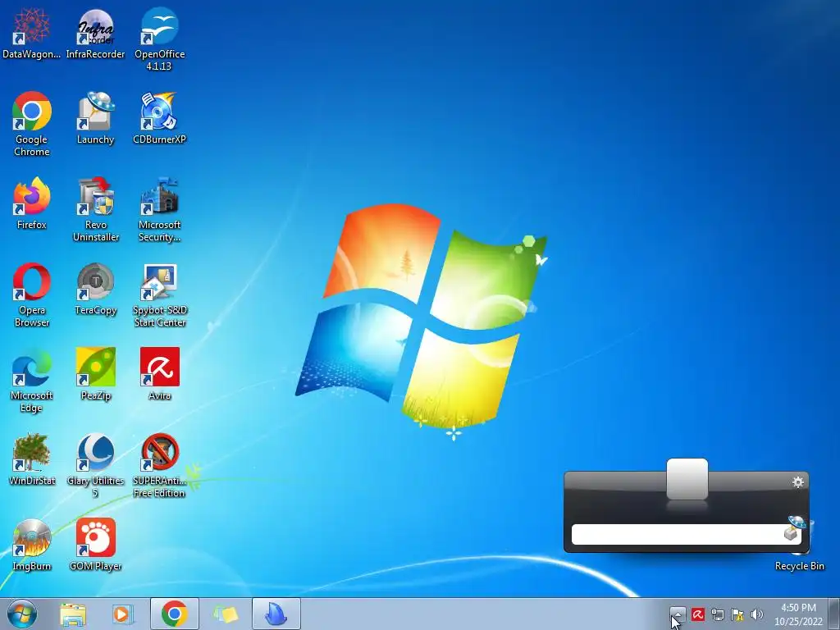
Task: Select the ImgBurn desktop icon
Action: [32, 545]
